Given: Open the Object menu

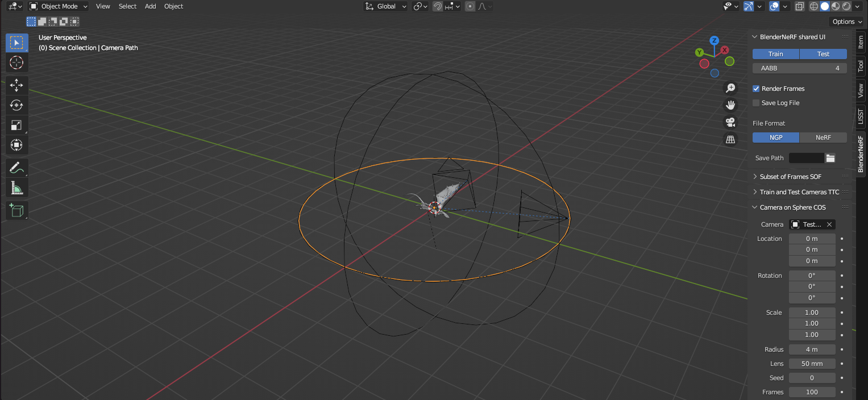Looking at the screenshot, I should 173,6.
